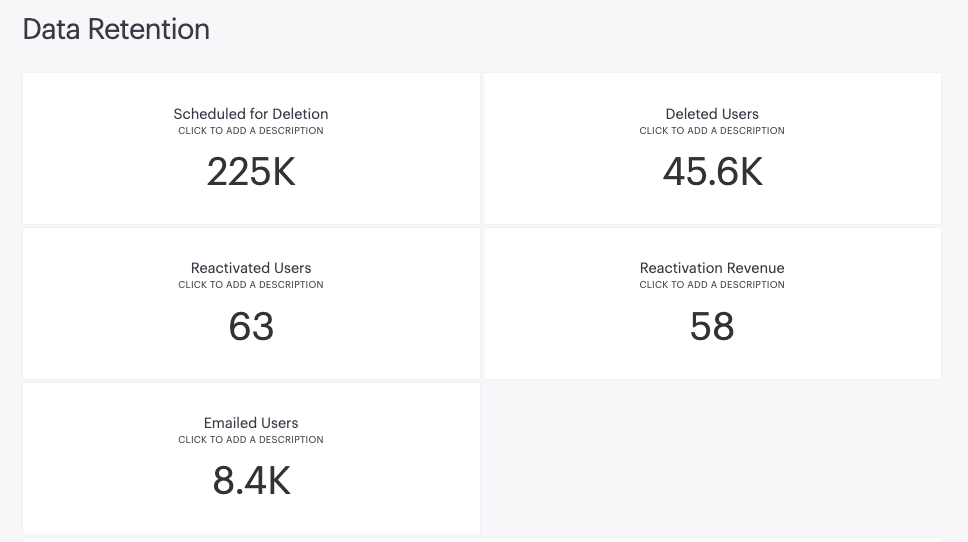968x542 pixels.
Task: Select the Deleted Users card title
Action: 712,114
